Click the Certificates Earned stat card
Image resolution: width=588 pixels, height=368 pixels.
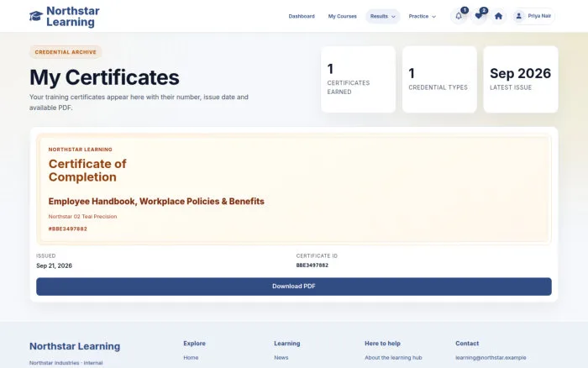[358, 79]
